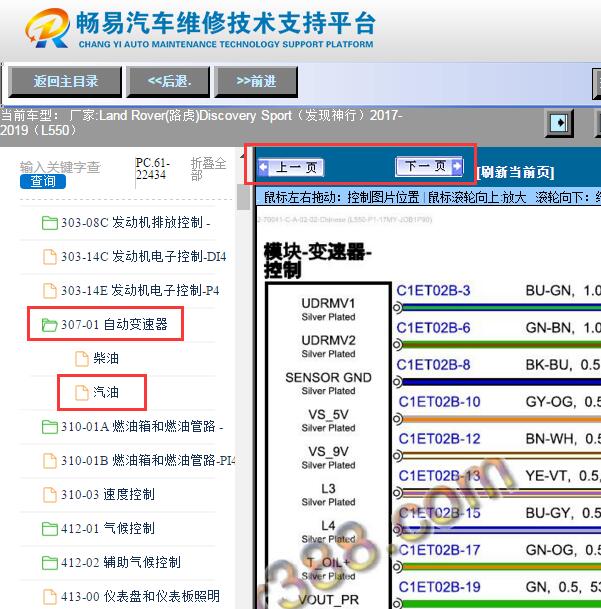The width and height of the screenshot is (601, 609).
Task: Go to next page 下一页
Action: 429,166
